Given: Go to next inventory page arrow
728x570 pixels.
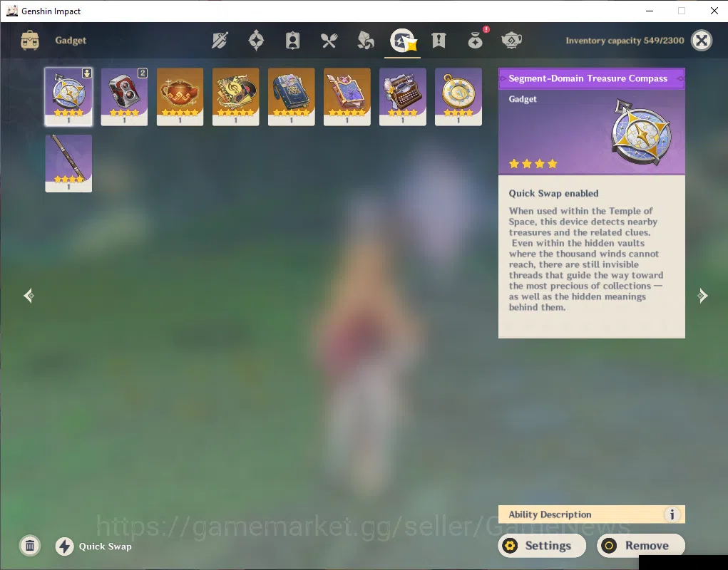Looking at the screenshot, I should point(702,296).
